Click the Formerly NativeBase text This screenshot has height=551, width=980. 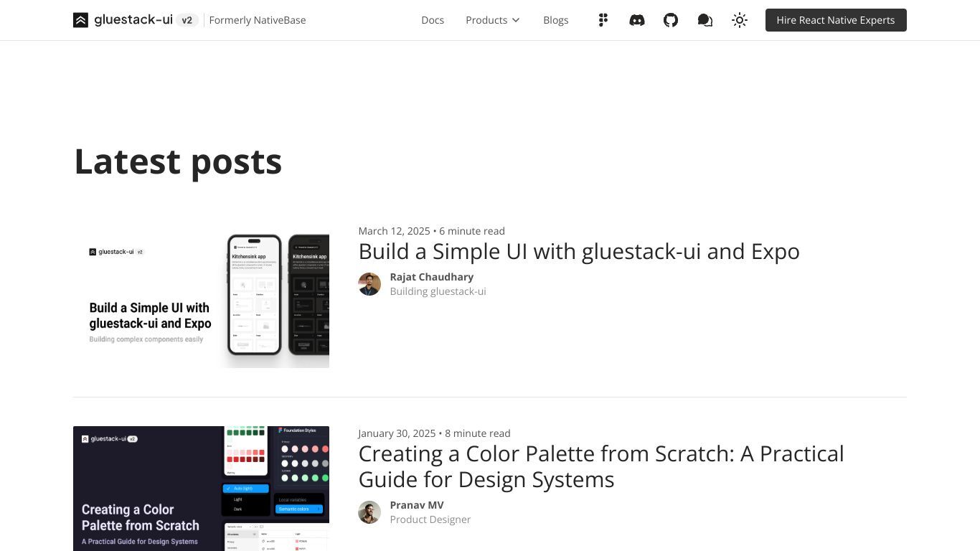pyautogui.click(x=258, y=20)
